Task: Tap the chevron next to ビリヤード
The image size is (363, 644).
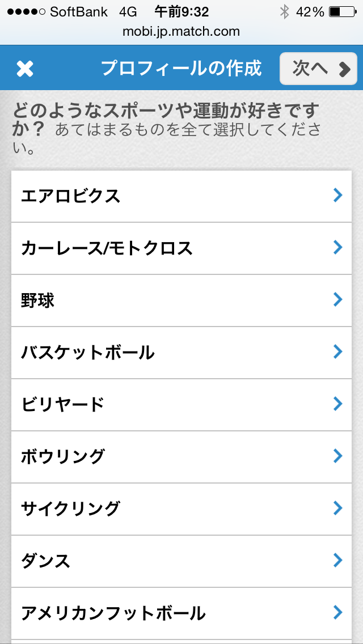Action: tap(338, 404)
